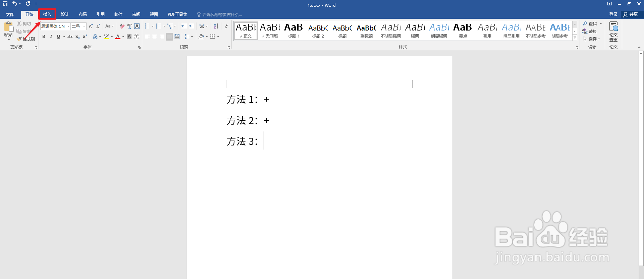The height and width of the screenshot is (279, 644).
Task: Open the Paragraph dialog launcher
Action: 229,47
